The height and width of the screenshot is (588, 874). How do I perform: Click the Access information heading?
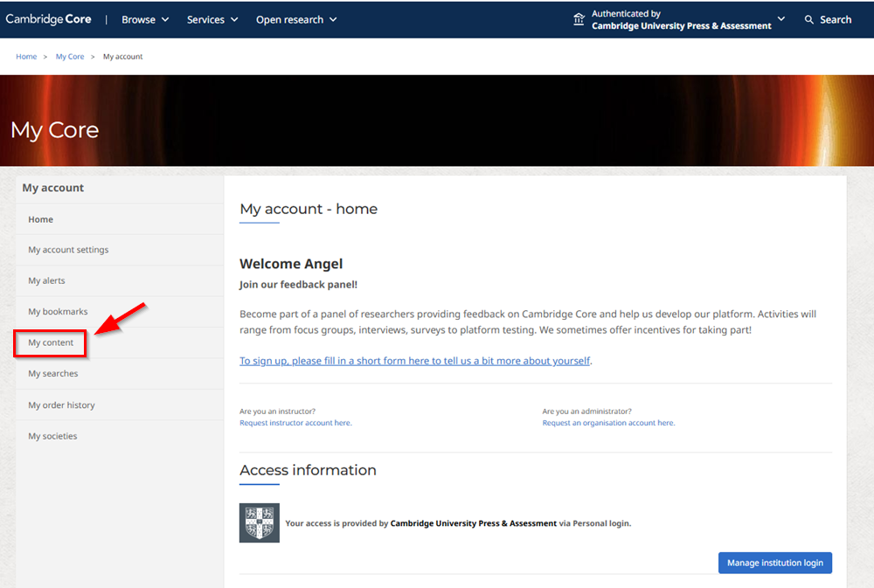coord(308,470)
